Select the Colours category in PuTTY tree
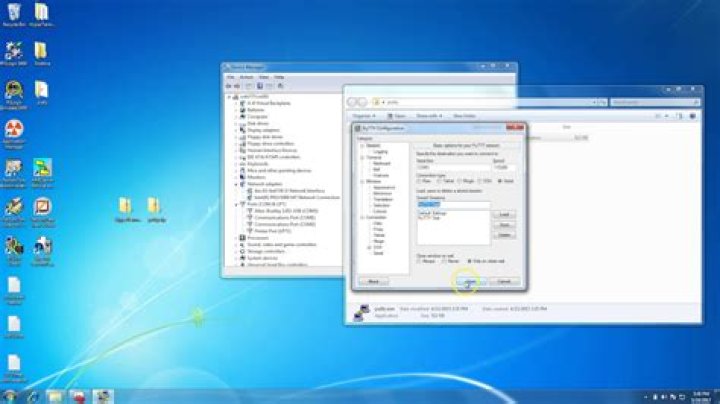Viewport: 720px width, 404px height. pos(380,211)
